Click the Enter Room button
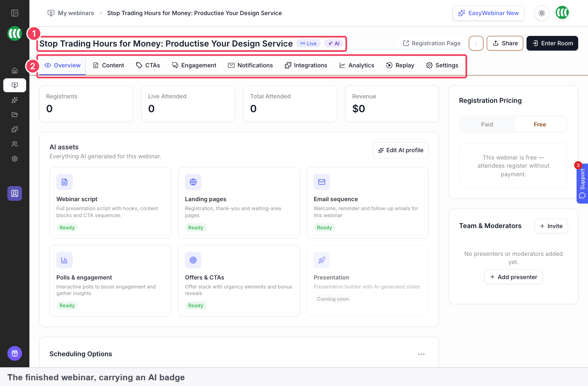This screenshot has width=588, height=386. 552,43
